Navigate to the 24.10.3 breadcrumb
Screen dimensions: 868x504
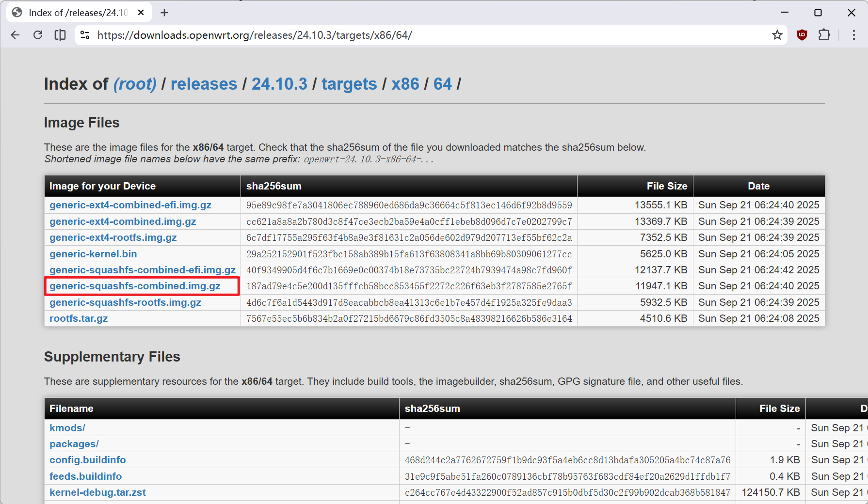279,83
